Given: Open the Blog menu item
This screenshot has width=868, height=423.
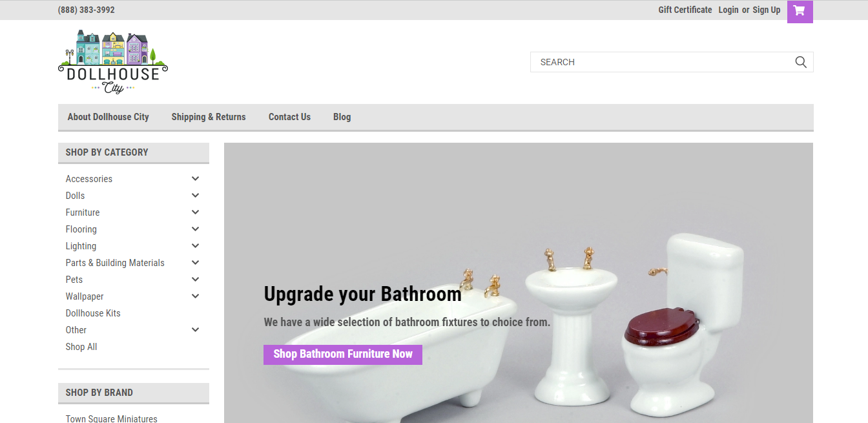Looking at the screenshot, I should pos(342,117).
